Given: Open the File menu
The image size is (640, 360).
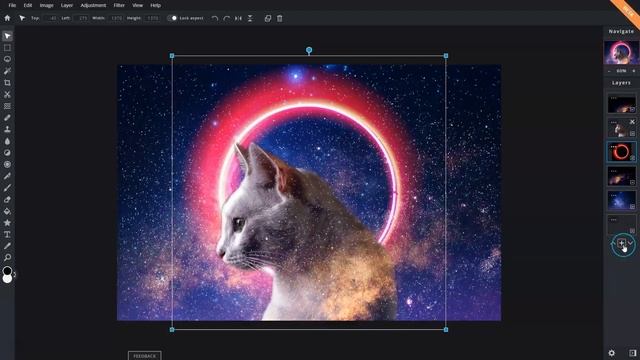Looking at the screenshot, I should click(12, 5).
